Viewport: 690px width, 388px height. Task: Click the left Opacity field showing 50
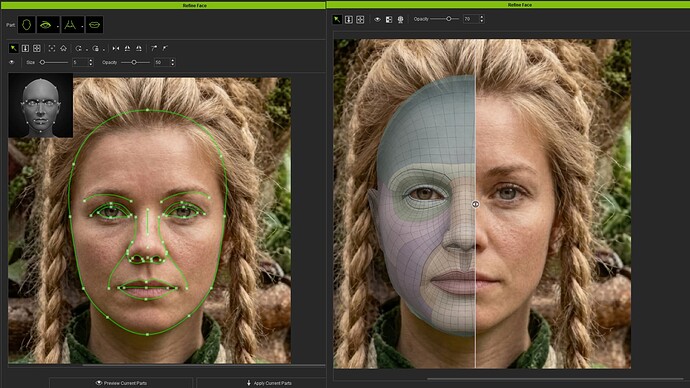pos(161,62)
